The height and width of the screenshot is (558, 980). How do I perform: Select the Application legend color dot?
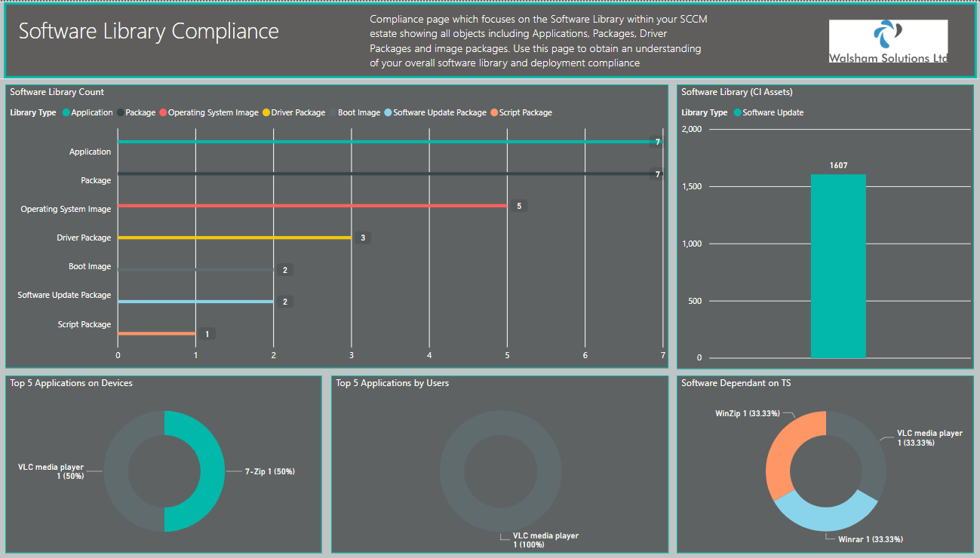click(66, 112)
